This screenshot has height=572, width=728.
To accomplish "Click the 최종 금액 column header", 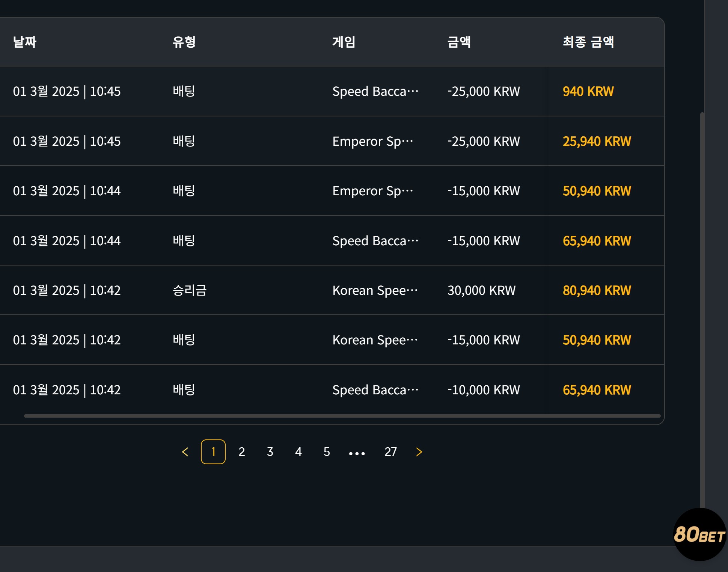I will tap(588, 42).
